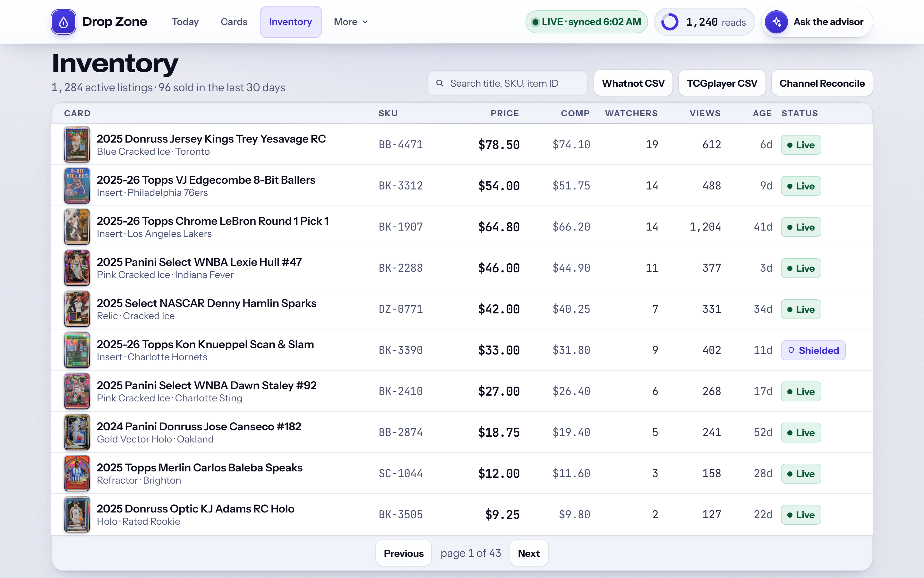Sort by the VIEWS column header
The image size is (924, 578).
tap(705, 113)
